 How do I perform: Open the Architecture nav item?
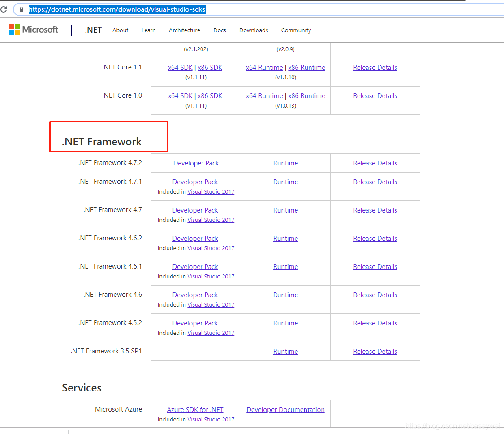(x=184, y=30)
